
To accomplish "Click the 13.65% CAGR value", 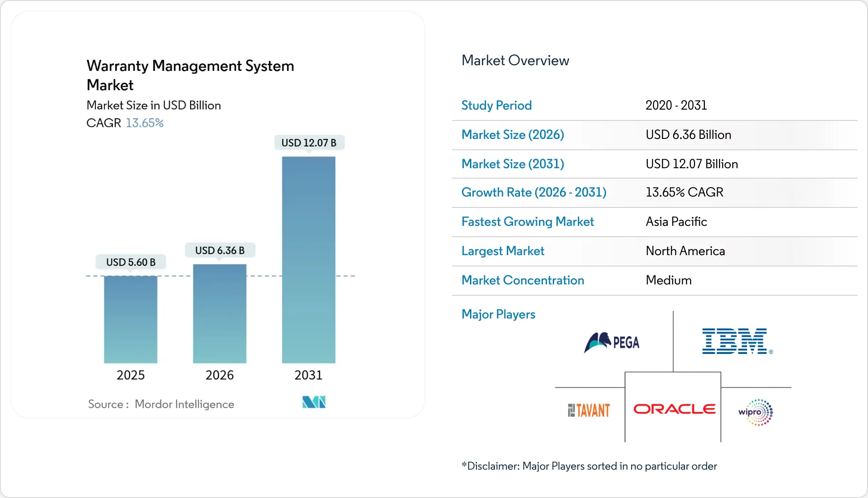I will 685,192.
